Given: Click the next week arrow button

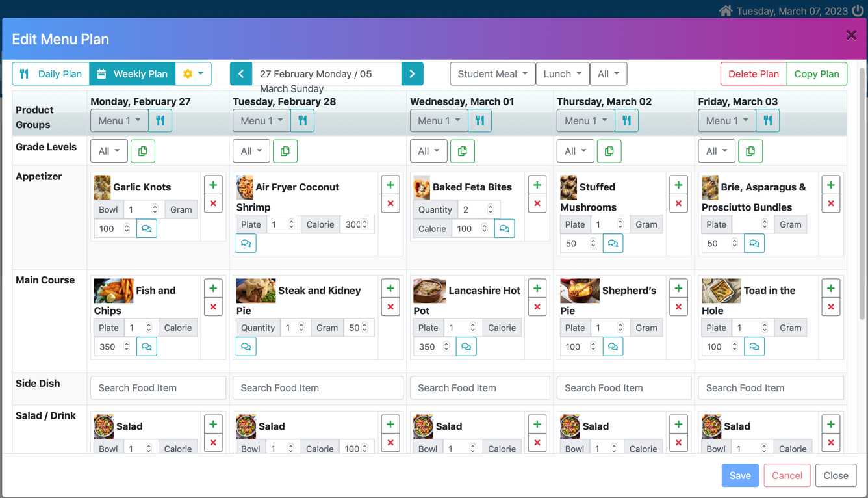Looking at the screenshot, I should pyautogui.click(x=412, y=74).
